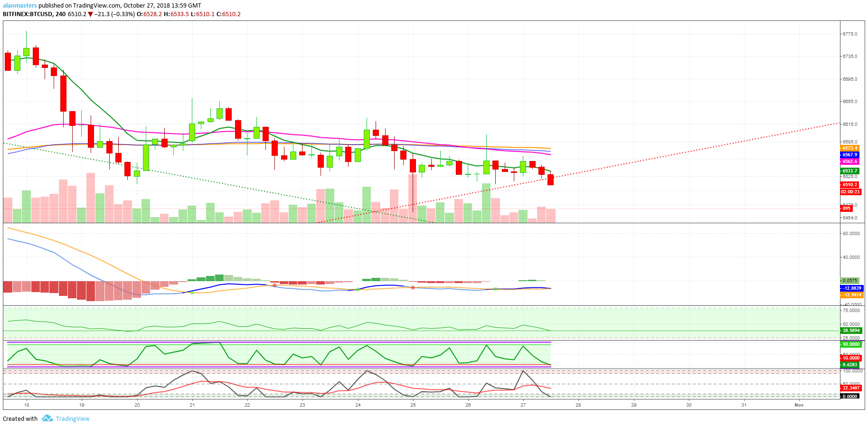The height and width of the screenshot is (427, 868).
Task: Click the 6615.0 price axis label
Action: (x=850, y=124)
